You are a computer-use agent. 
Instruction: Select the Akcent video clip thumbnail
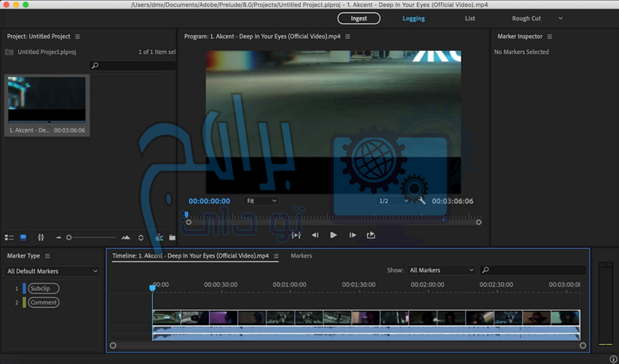point(46,100)
